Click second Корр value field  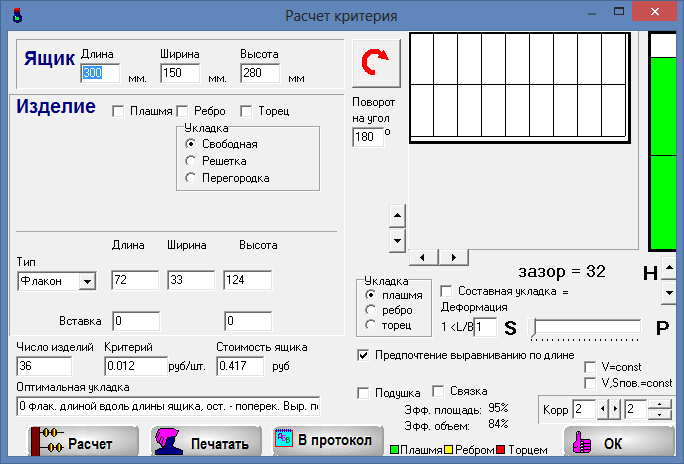pyautogui.click(x=636, y=409)
